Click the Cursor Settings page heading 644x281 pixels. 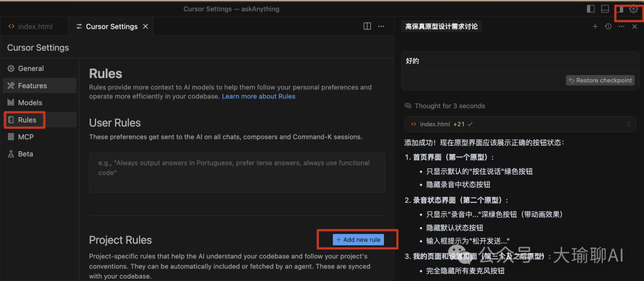pos(38,48)
